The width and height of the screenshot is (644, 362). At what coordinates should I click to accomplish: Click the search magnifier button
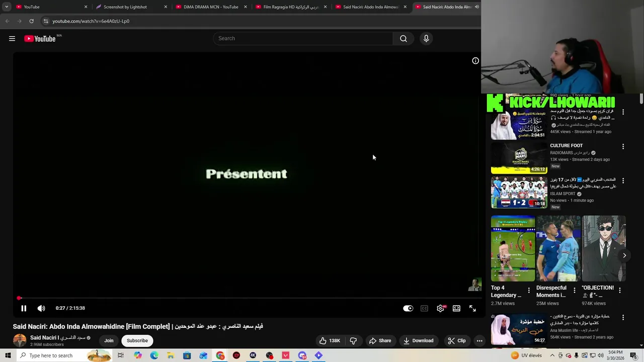(x=403, y=39)
